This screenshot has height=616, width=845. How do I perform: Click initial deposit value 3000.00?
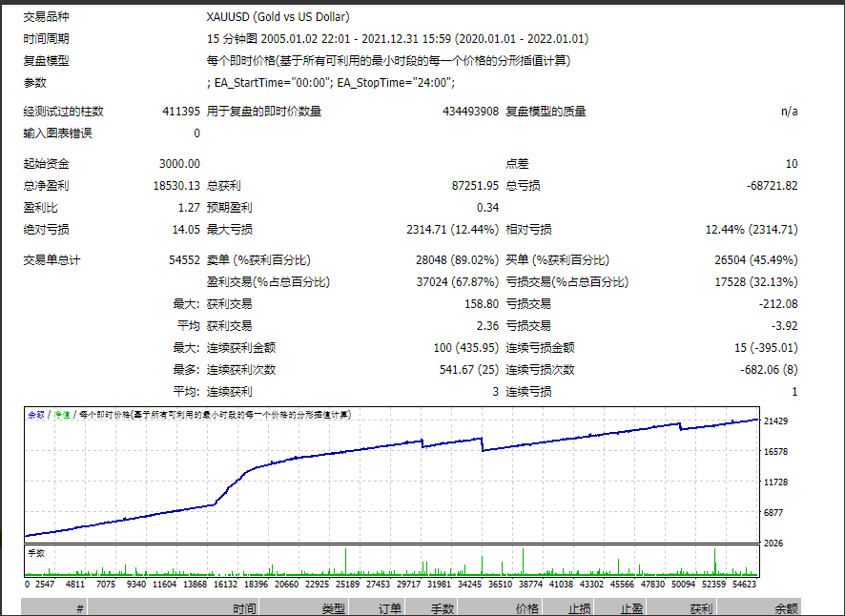[179, 163]
